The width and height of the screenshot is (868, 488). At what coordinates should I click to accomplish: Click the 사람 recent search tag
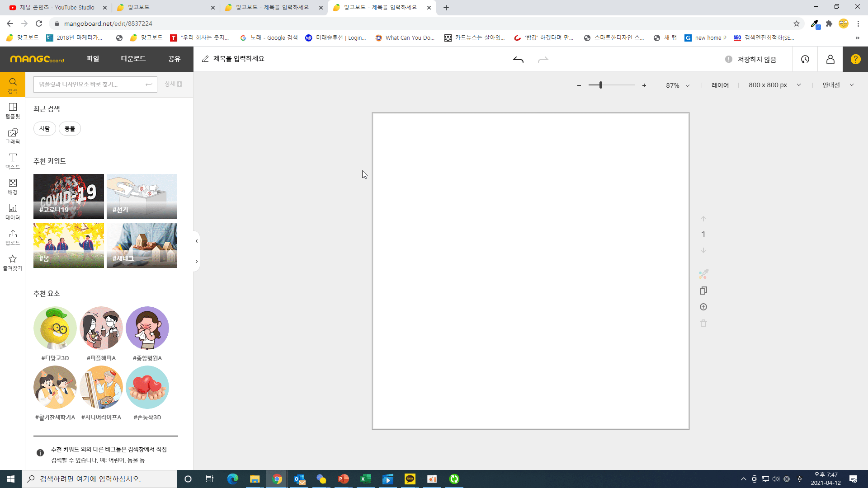coord(44,129)
